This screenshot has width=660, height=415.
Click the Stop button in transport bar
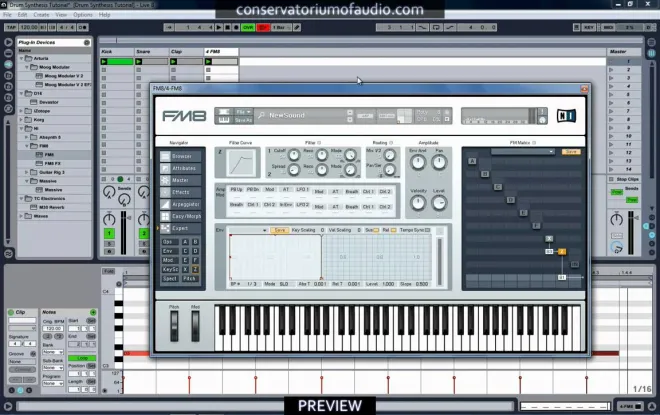tap(227, 27)
